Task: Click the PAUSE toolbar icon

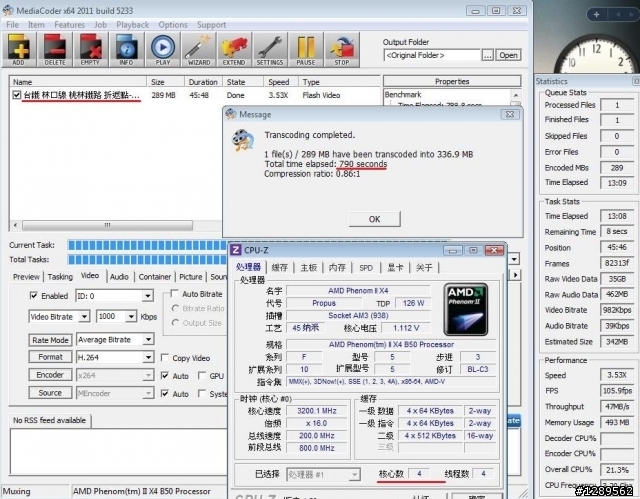Action: [x=306, y=49]
